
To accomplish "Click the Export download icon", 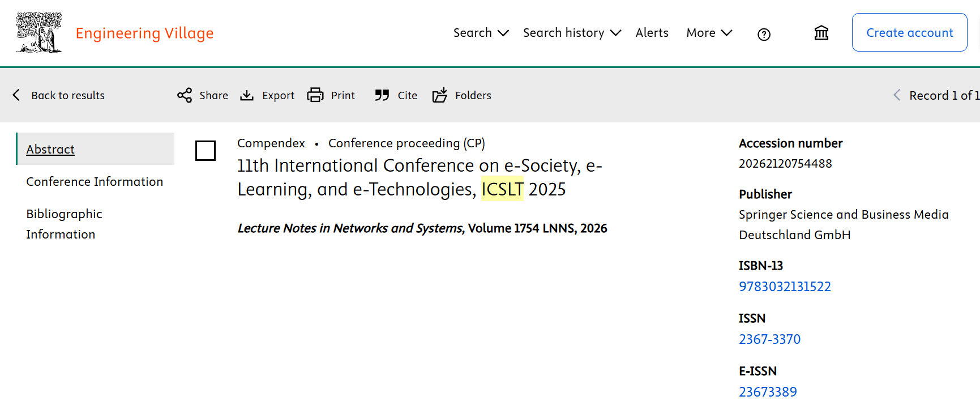I will [x=247, y=95].
